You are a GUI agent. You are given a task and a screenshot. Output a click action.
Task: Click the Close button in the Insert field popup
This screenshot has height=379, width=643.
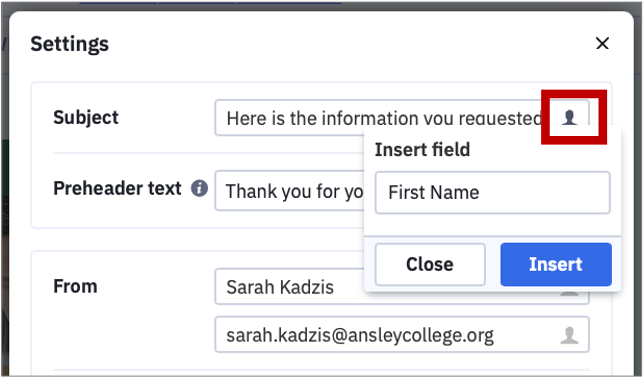click(430, 264)
